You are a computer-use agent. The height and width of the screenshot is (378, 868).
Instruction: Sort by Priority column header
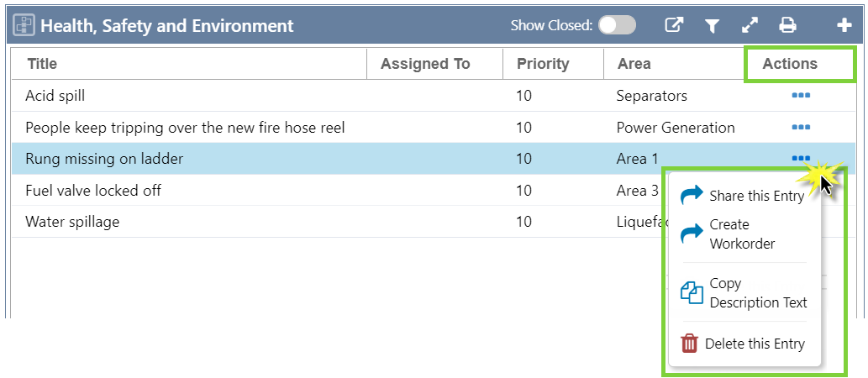coord(543,63)
